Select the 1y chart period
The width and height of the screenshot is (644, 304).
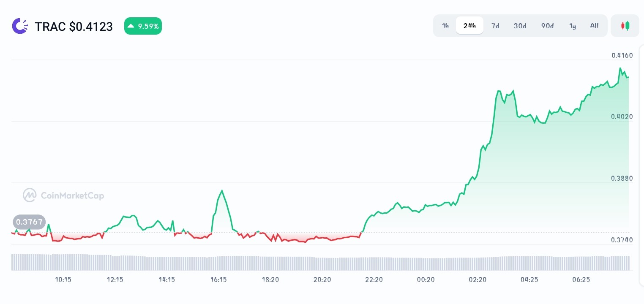click(x=573, y=26)
